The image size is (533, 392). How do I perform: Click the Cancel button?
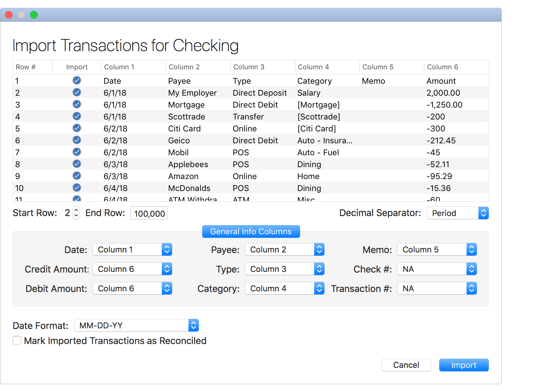[x=406, y=365]
